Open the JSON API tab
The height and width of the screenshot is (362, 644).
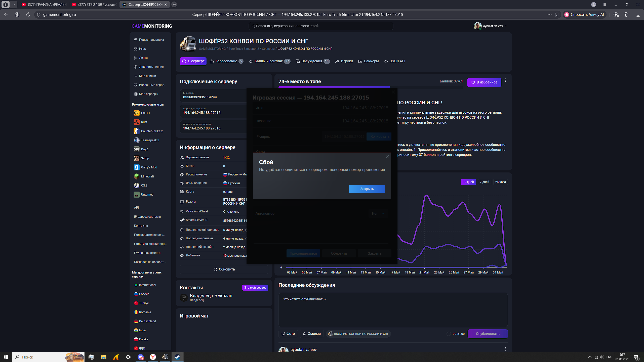click(395, 61)
